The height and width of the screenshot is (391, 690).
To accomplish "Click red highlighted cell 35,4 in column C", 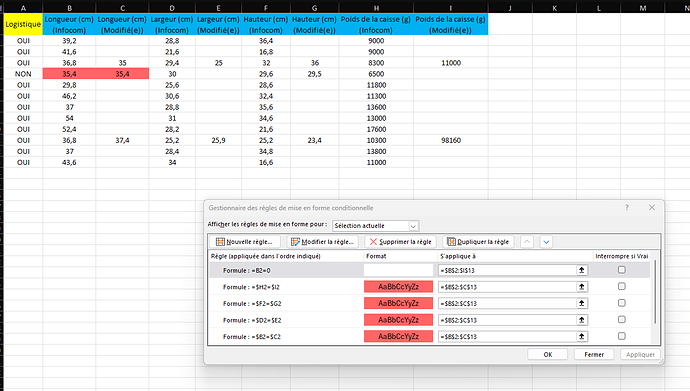I will pyautogui.click(x=122, y=74).
